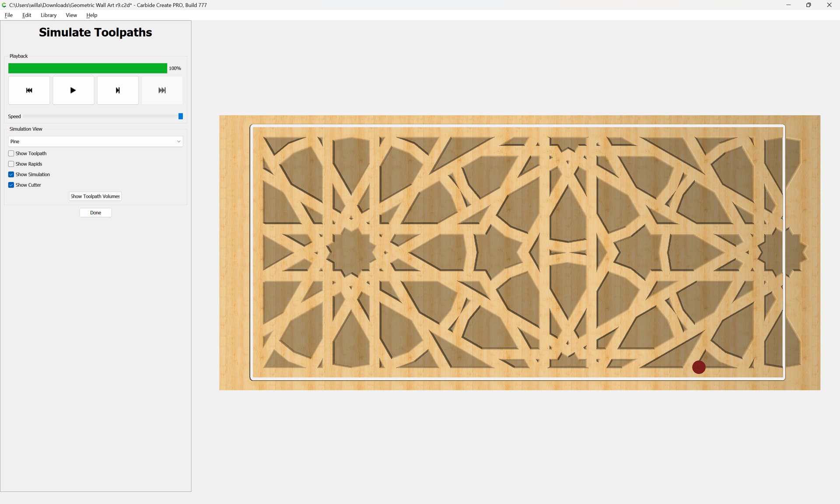Skip to end of simulation
The width and height of the screenshot is (840, 504).
point(162,90)
